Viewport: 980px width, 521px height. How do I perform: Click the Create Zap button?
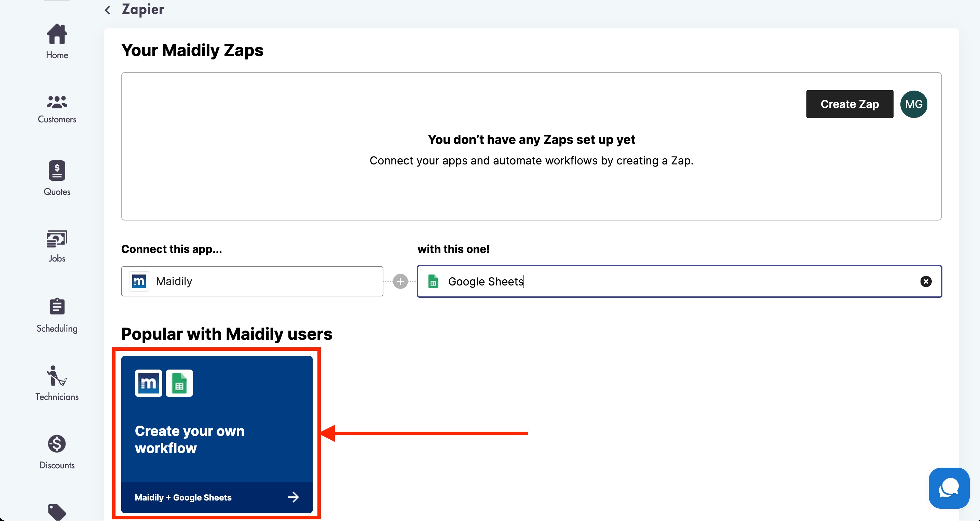pyautogui.click(x=849, y=104)
